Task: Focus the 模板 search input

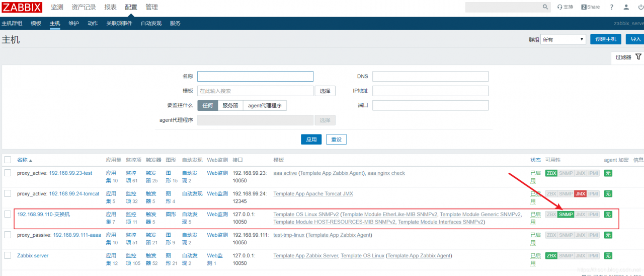Action: (x=255, y=91)
